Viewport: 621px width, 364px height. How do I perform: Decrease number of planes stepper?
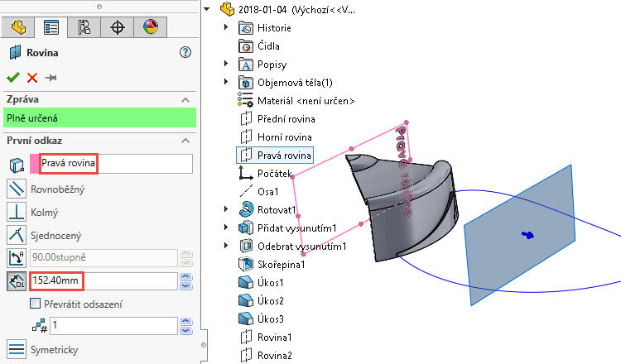185,330
